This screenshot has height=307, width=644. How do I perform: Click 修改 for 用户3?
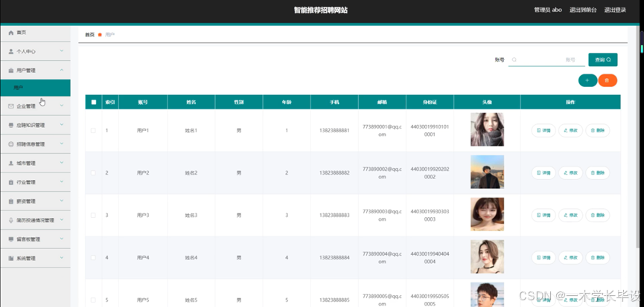(570, 215)
